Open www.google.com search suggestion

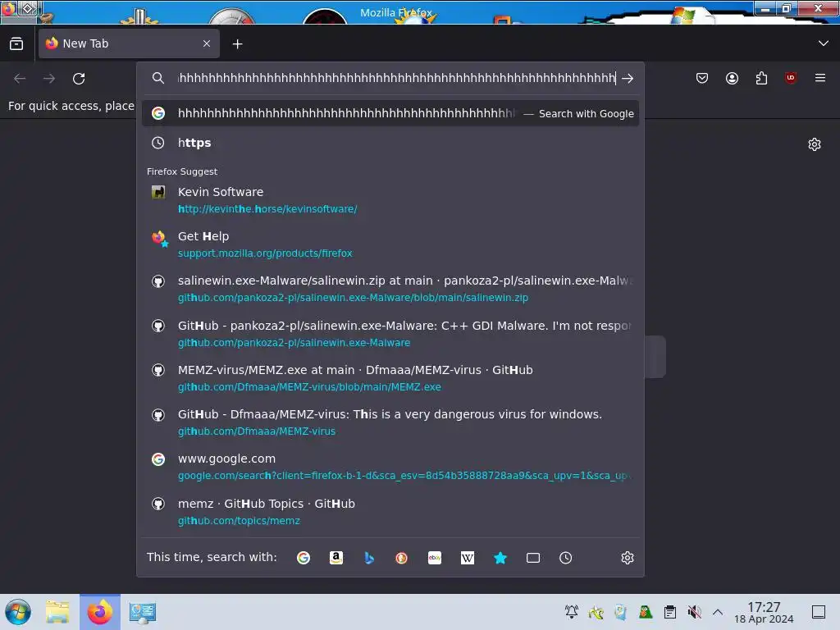[x=390, y=467]
